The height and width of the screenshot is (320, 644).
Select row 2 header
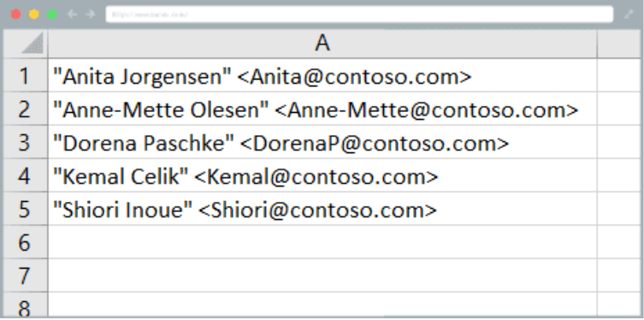[x=25, y=109]
